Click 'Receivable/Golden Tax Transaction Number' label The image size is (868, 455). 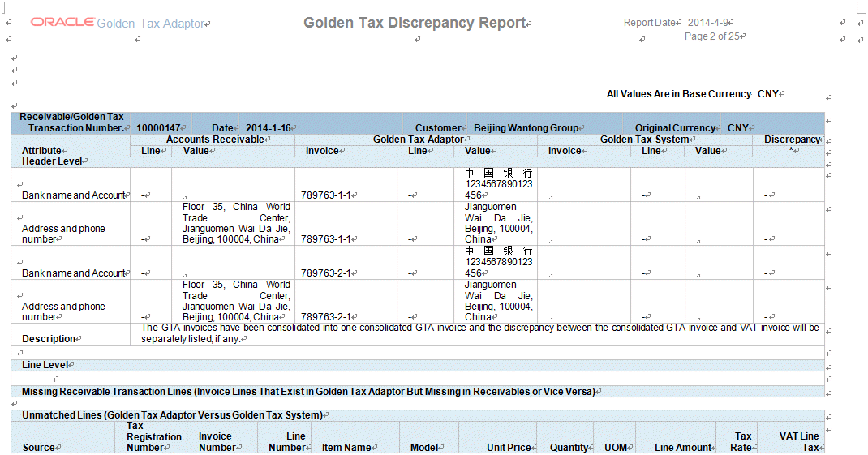pyautogui.click(x=72, y=122)
